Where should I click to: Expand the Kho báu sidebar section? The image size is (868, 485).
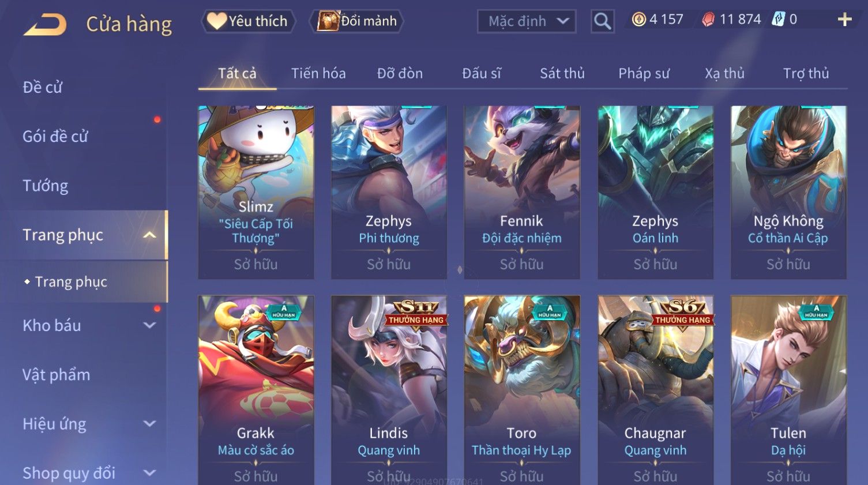coord(149,326)
